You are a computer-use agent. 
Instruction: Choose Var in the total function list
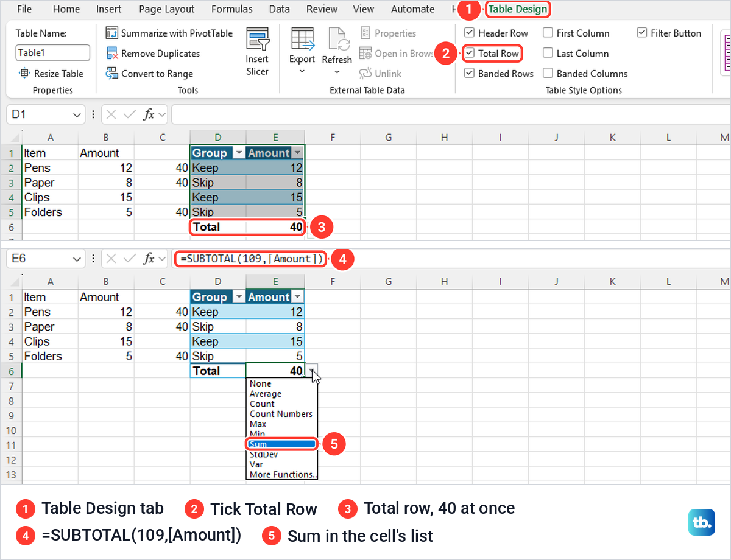[281, 464]
